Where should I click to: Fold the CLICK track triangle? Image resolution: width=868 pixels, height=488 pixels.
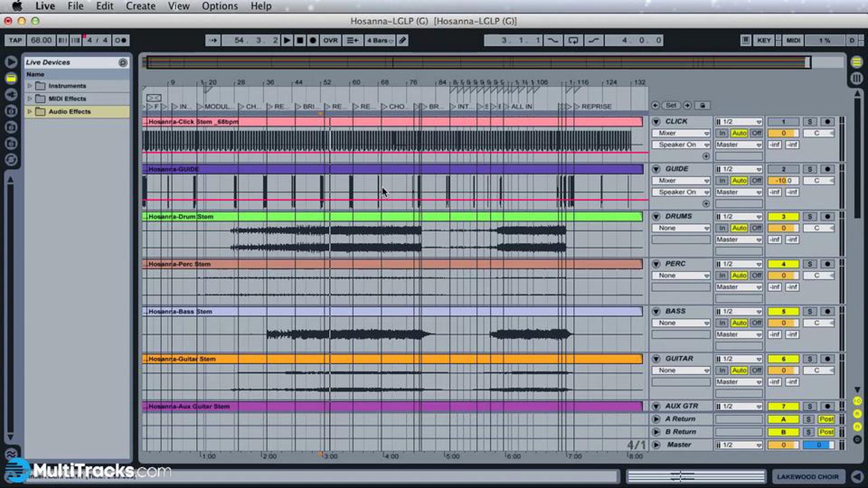(656, 122)
